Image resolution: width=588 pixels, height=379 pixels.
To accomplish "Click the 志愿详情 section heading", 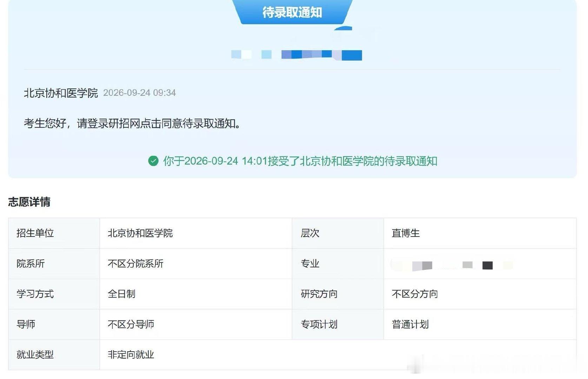I will (x=29, y=202).
